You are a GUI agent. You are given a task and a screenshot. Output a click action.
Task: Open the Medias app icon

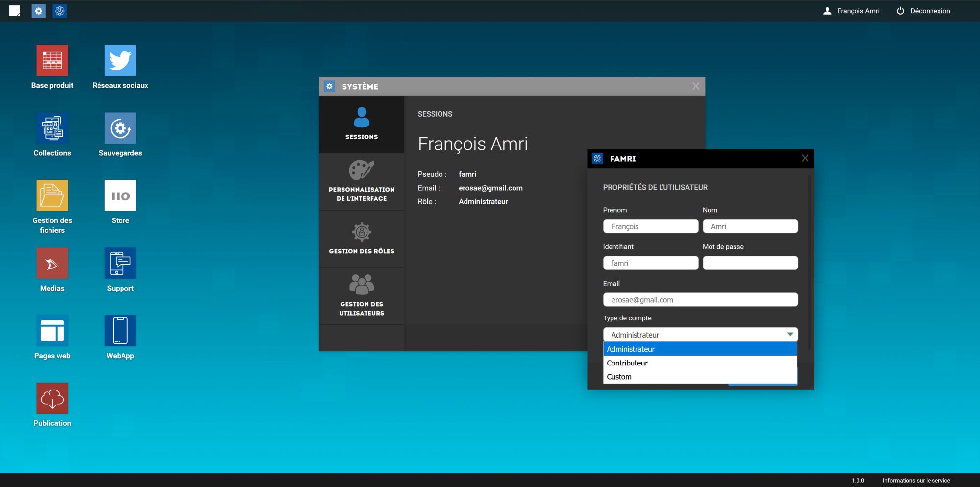52,264
